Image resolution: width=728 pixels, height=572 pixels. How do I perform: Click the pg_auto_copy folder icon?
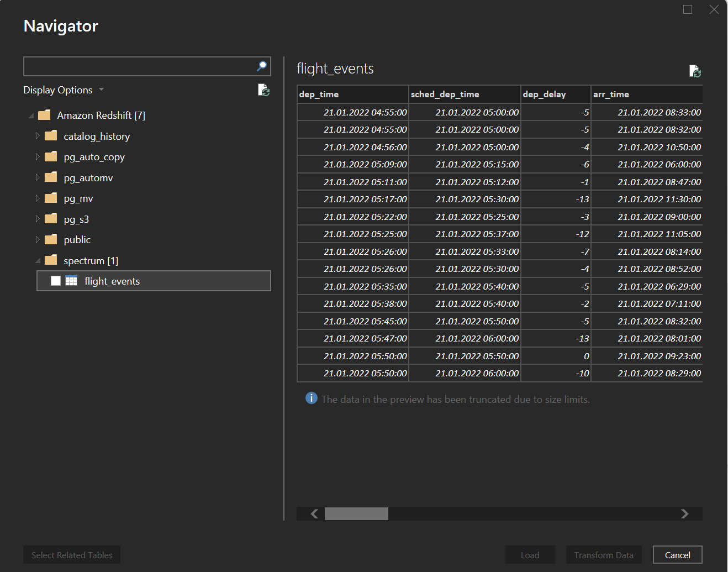51,156
